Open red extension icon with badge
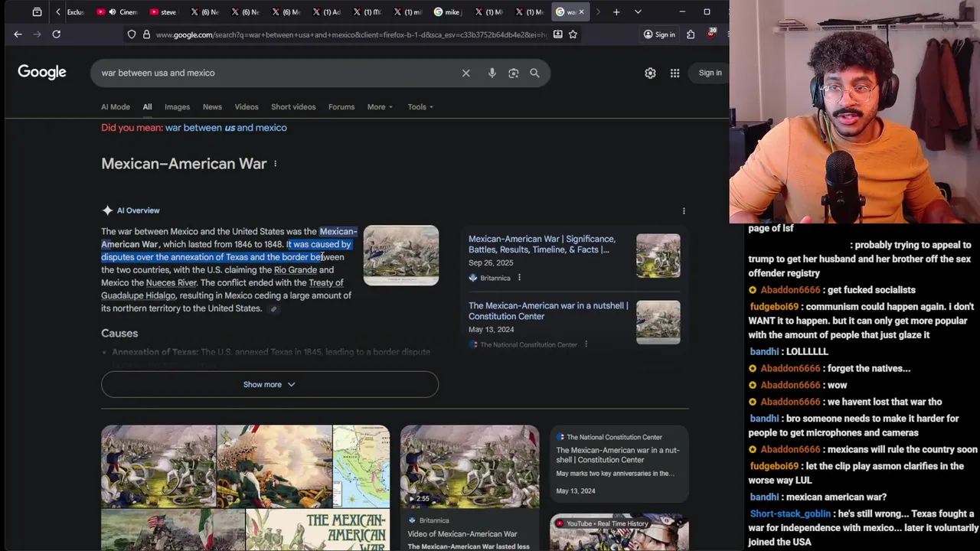 pyautogui.click(x=711, y=34)
